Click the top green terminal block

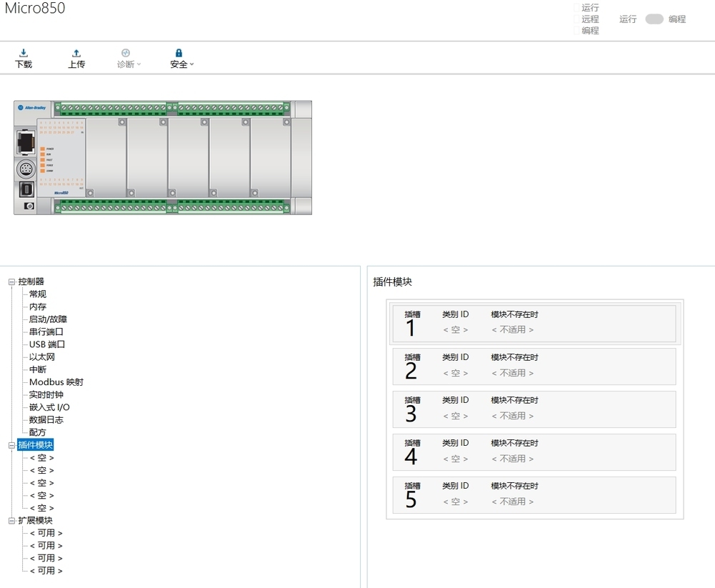click(x=172, y=108)
